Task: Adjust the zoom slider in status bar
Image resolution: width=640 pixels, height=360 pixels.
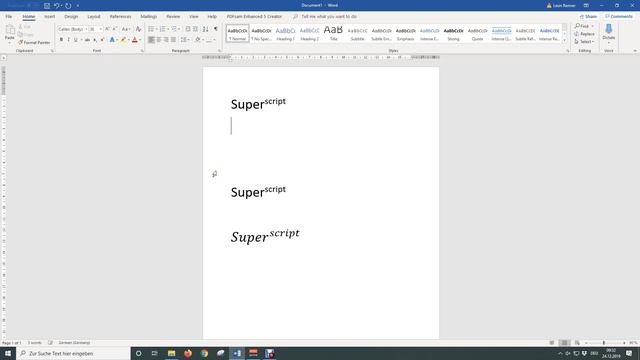Action: [x=604, y=343]
